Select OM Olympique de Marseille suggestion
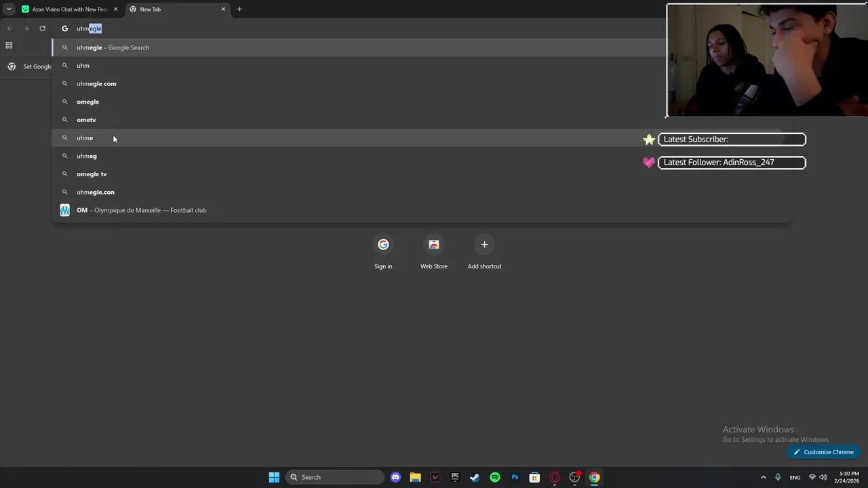 tap(421, 210)
